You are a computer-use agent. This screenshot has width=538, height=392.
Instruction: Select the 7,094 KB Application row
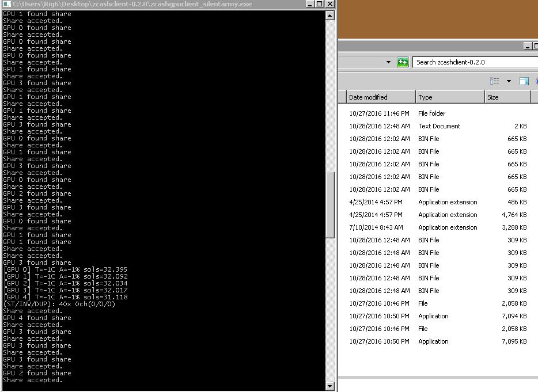[438, 316]
